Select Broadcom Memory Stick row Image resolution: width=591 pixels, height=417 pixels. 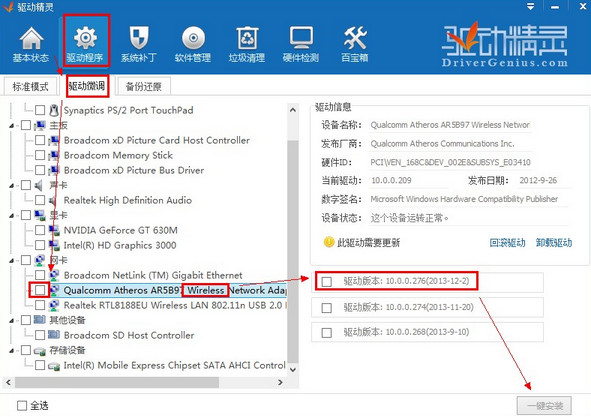118,155
